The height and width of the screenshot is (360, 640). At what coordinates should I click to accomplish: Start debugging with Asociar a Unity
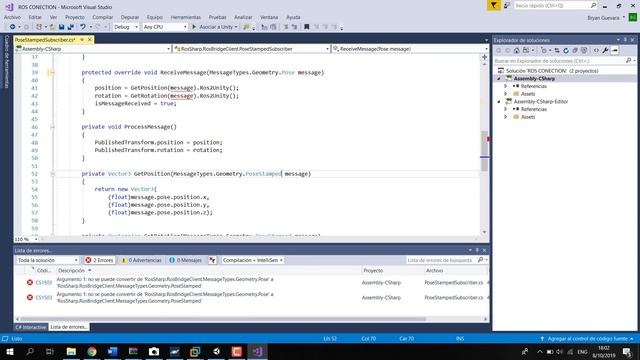click(215, 27)
